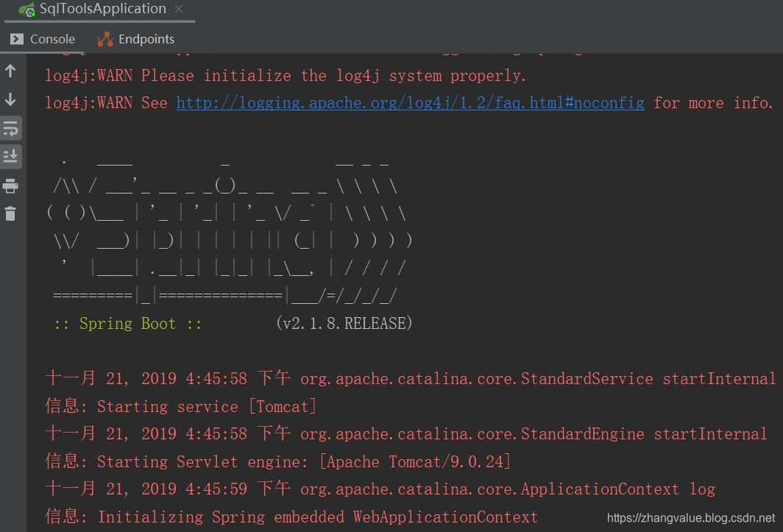Viewport: 783px width, 532px height.
Task: Click the up arrow to previous stack trace
Action: (10, 71)
